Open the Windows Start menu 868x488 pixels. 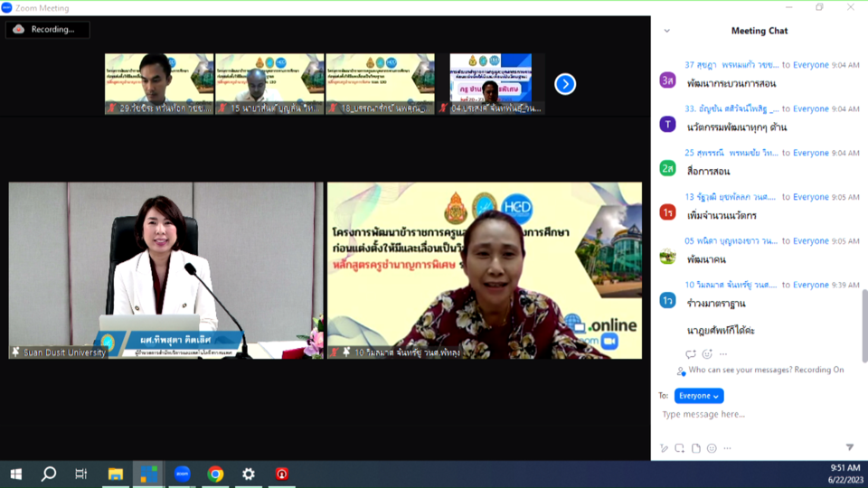(16, 474)
